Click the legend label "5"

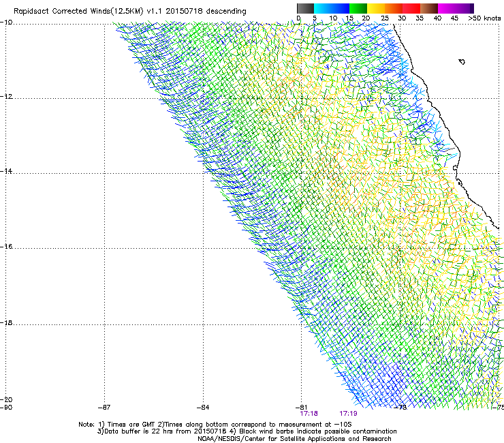click(315, 18)
